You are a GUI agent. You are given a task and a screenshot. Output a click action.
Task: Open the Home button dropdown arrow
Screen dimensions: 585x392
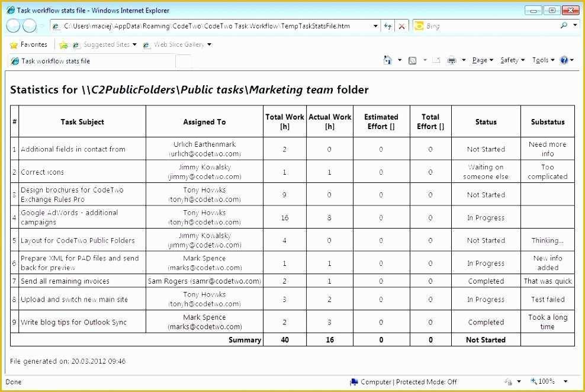click(400, 60)
